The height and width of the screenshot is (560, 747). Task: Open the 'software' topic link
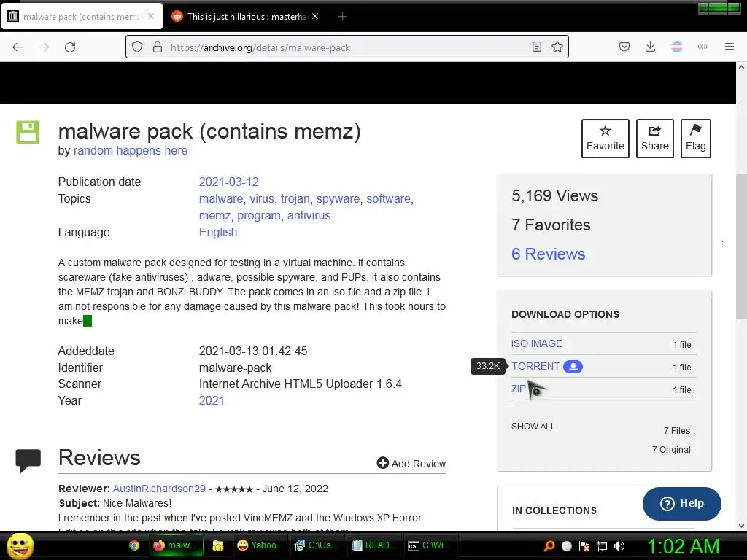pyautogui.click(x=388, y=198)
